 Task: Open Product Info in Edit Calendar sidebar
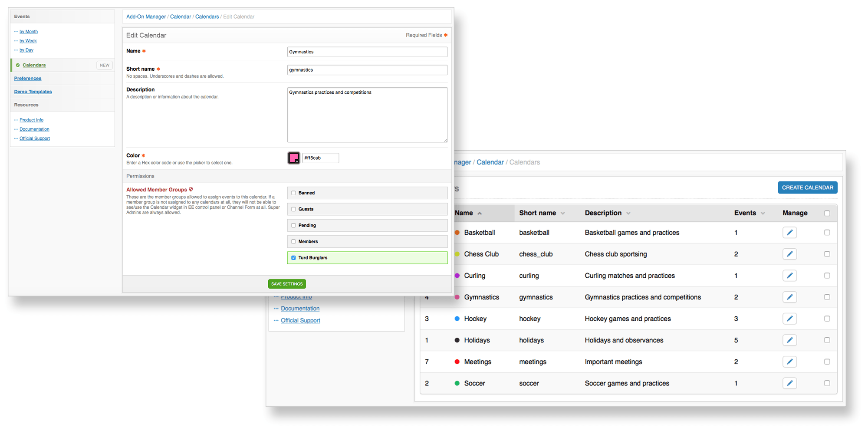tap(31, 120)
